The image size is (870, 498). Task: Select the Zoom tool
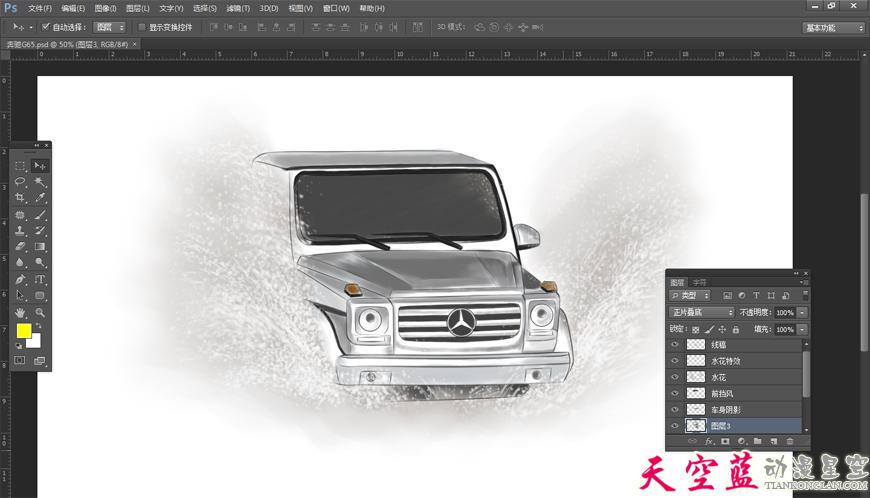pyautogui.click(x=39, y=313)
